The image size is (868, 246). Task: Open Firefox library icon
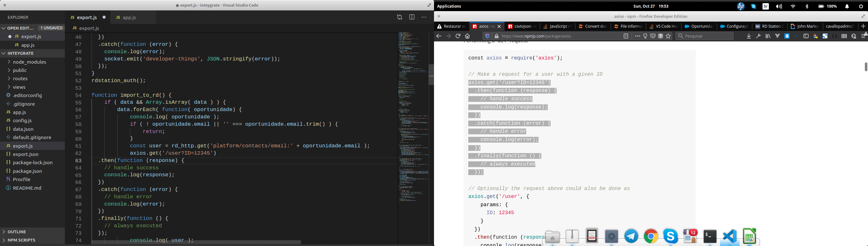point(768,36)
